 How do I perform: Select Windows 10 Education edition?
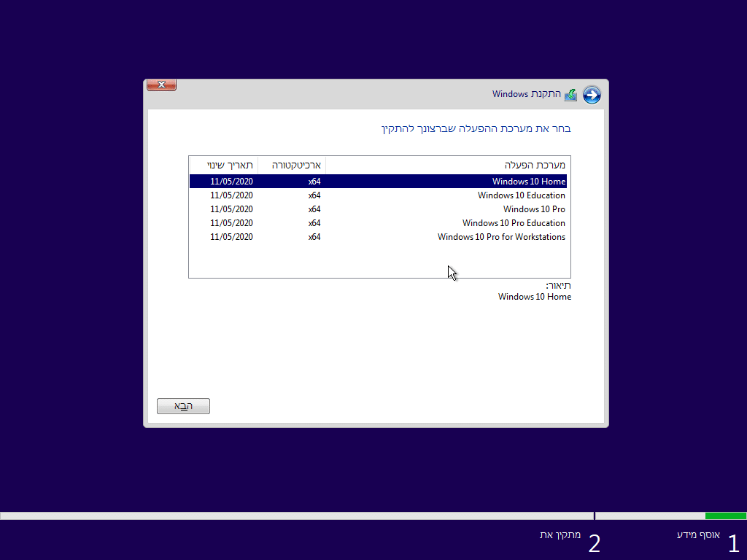[x=521, y=195]
